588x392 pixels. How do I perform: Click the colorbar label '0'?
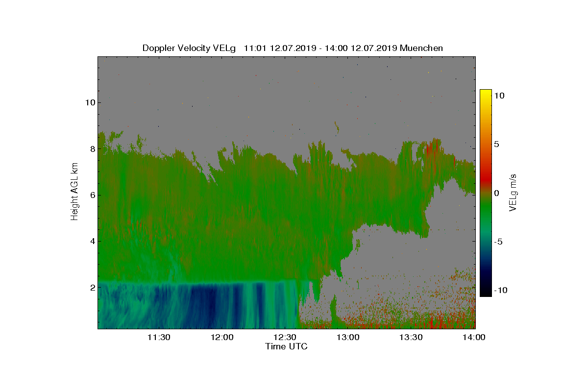click(496, 193)
